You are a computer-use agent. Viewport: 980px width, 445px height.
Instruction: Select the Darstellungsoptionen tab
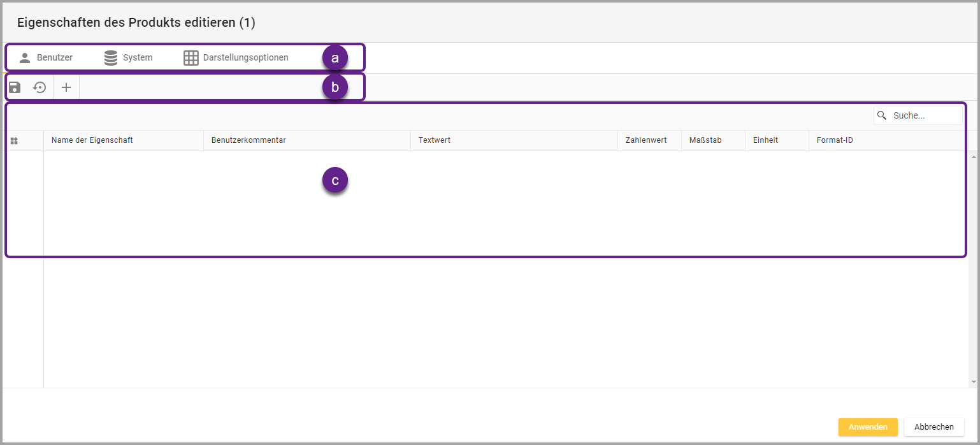236,57
